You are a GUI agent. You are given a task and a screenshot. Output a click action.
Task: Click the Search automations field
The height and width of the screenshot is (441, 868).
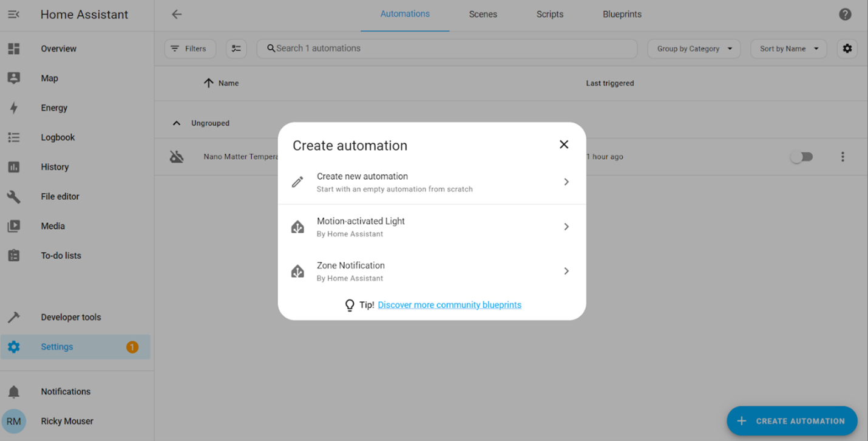coord(447,49)
